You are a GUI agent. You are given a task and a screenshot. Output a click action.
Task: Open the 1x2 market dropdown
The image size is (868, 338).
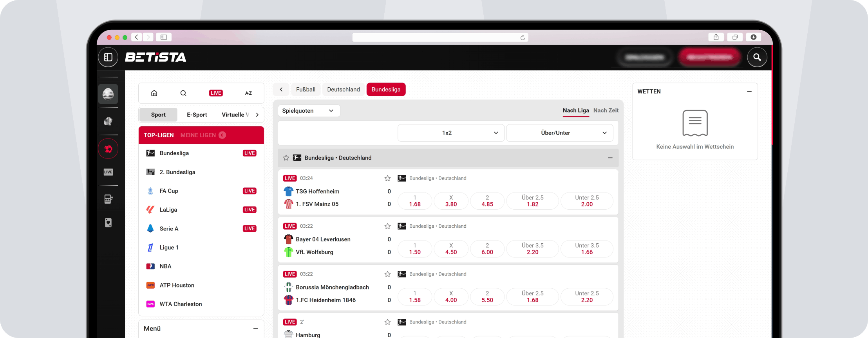coord(451,133)
